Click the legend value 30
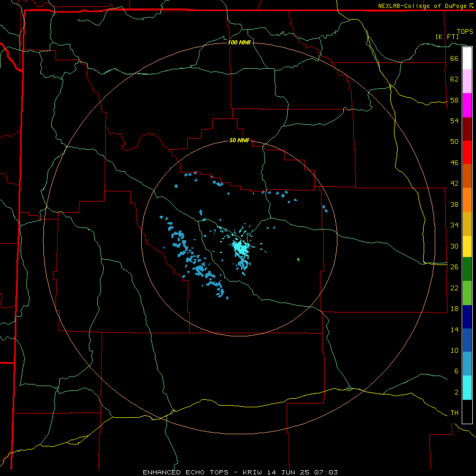This screenshot has height=476, width=476. [x=454, y=246]
